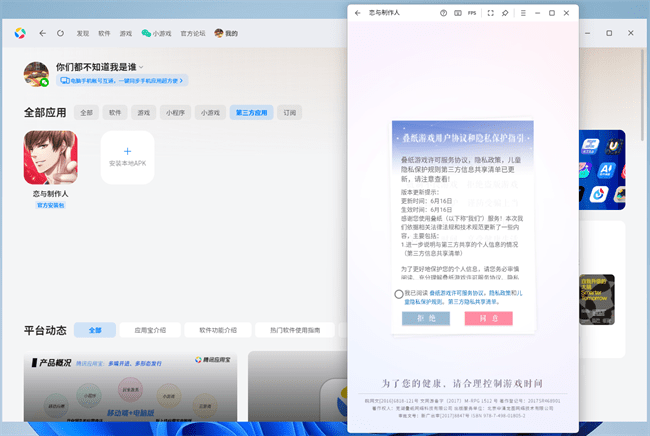Click the 恋与制作人 app name label
The image size is (650, 436).
pyautogui.click(x=51, y=194)
